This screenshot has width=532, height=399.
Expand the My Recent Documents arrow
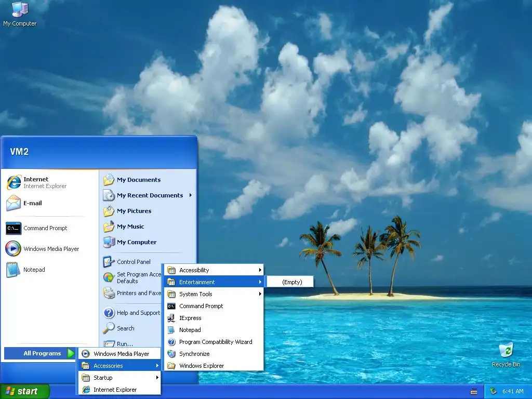(191, 195)
